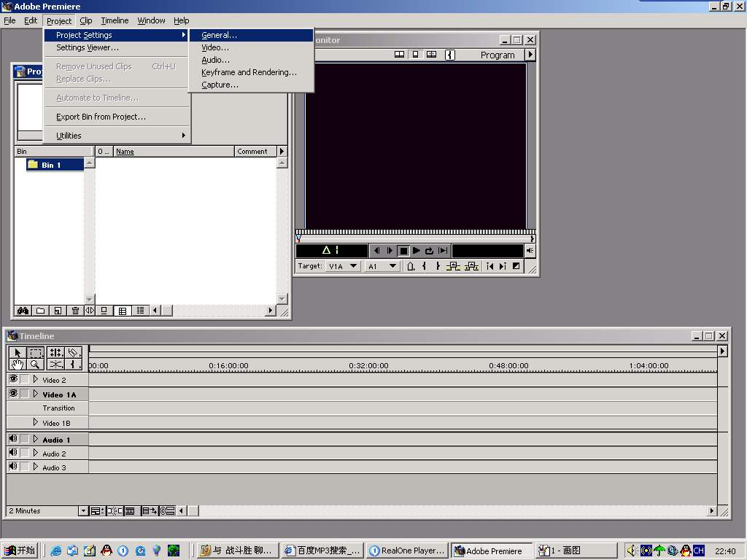Click the Track Options icon in Timeline footer
The height and width of the screenshot is (560, 747).
(97, 511)
